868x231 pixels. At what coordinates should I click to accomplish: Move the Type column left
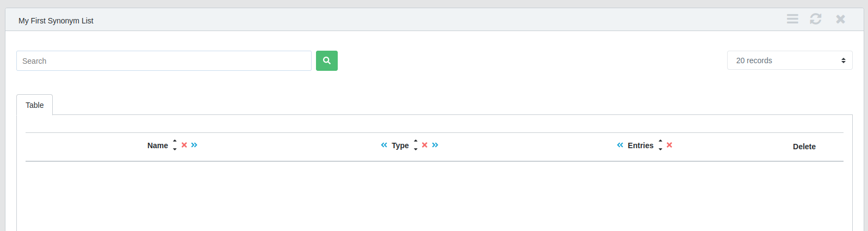pos(384,145)
